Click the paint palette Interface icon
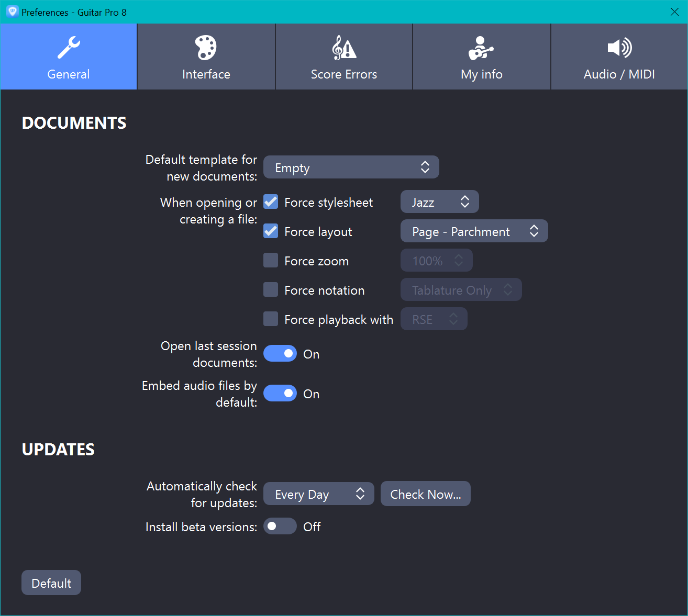This screenshot has width=688, height=616. 206,48
